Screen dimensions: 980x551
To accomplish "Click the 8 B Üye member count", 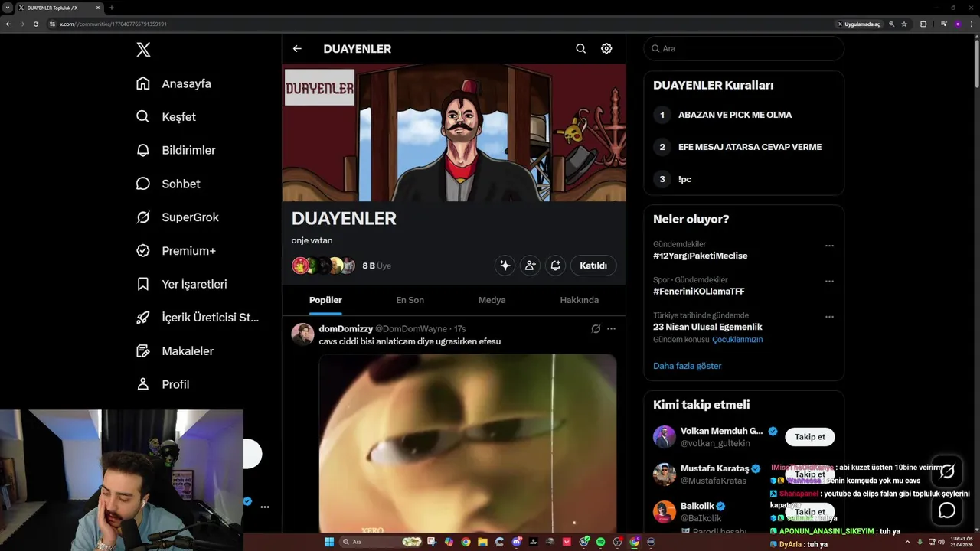I will coord(377,266).
